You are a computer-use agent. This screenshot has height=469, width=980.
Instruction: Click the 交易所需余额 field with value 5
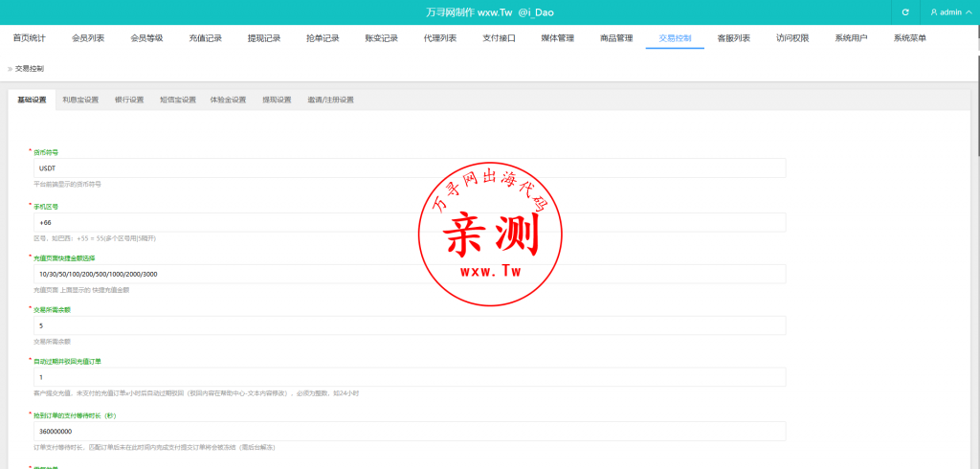click(410, 325)
